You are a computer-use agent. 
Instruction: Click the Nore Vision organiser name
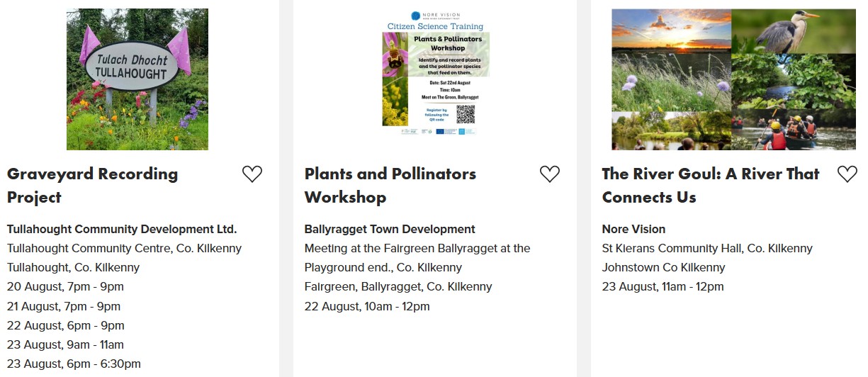[x=633, y=230]
